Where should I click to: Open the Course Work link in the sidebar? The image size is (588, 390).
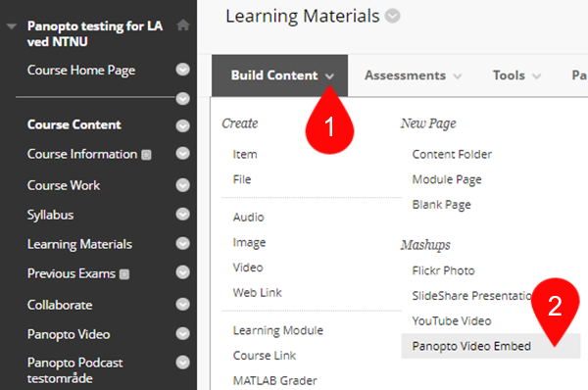coord(64,185)
